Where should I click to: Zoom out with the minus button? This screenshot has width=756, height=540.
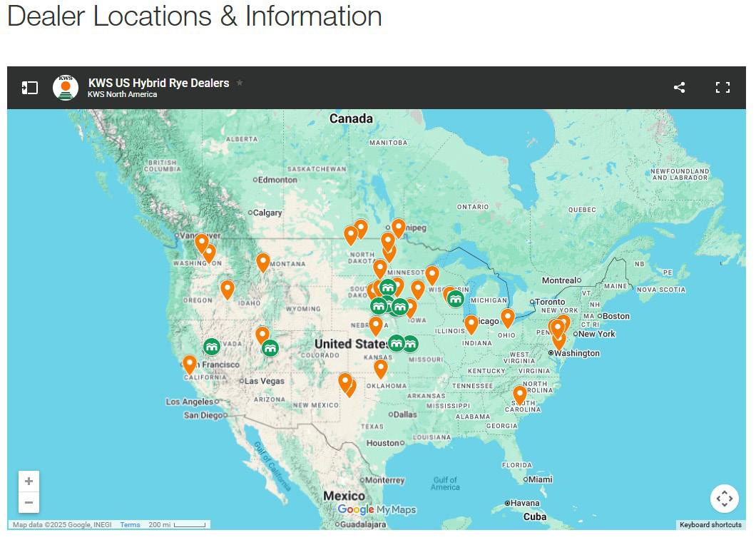tap(29, 502)
